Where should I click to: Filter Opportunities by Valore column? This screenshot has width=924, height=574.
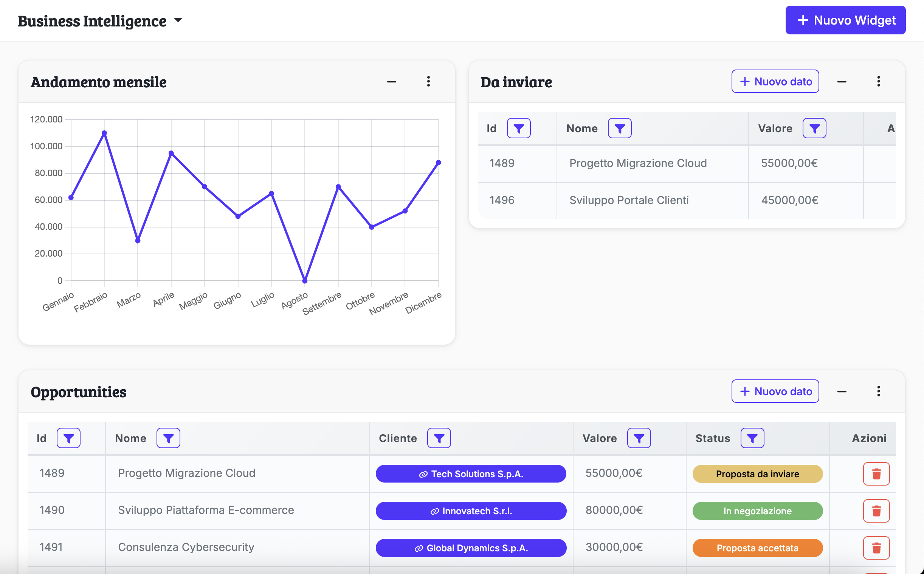pos(639,438)
